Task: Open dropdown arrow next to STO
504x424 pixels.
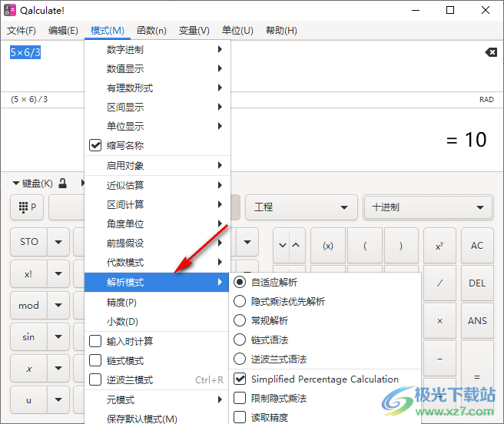Action: point(58,242)
